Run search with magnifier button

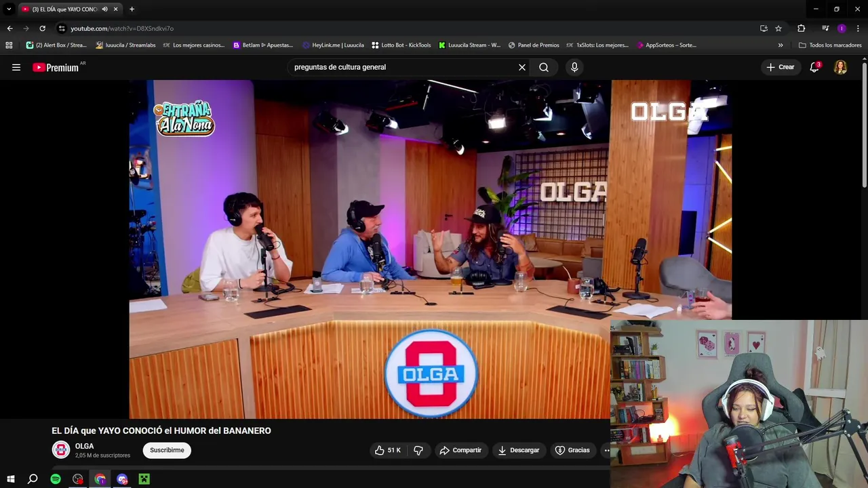pos(544,67)
